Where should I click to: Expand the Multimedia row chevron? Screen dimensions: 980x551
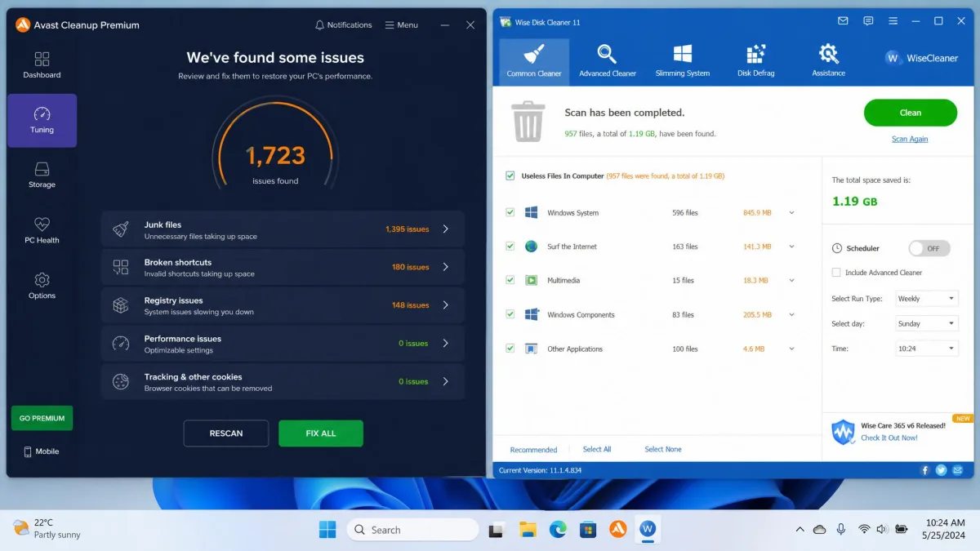coord(791,281)
